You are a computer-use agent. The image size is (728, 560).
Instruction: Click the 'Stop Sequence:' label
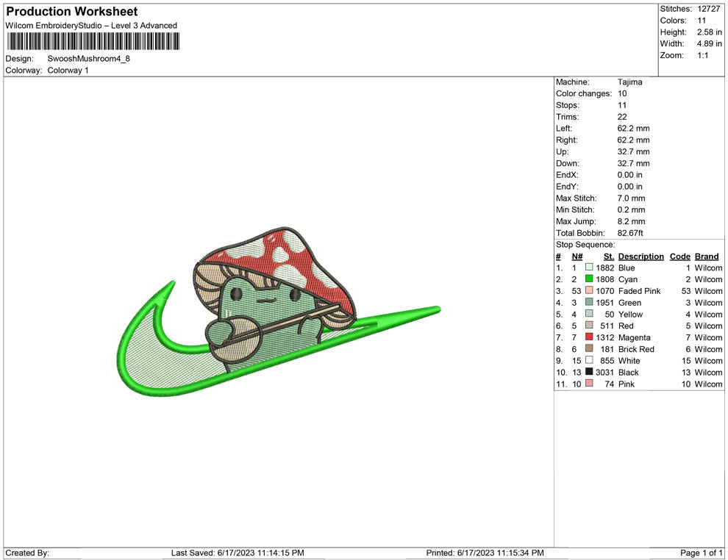[x=585, y=245]
